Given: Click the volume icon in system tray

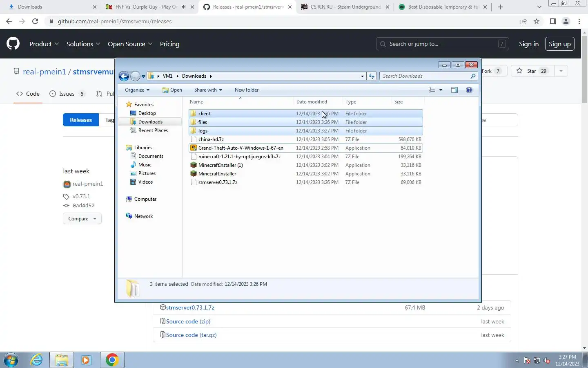Looking at the screenshot, I should click(x=547, y=361).
